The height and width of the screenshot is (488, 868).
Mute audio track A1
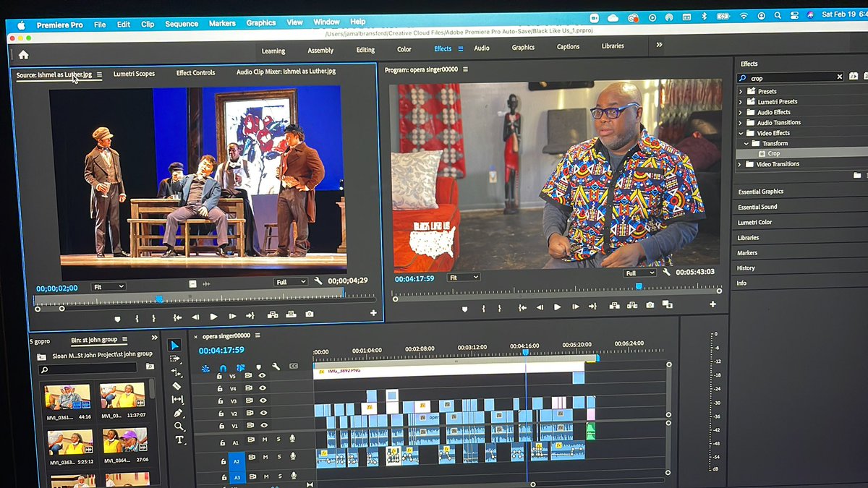[x=266, y=439]
